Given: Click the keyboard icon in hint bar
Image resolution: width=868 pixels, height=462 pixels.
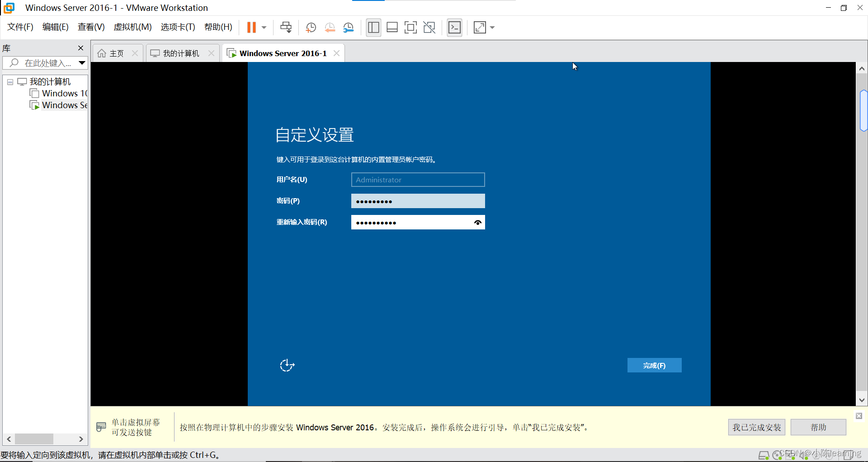Looking at the screenshot, I should click(101, 427).
